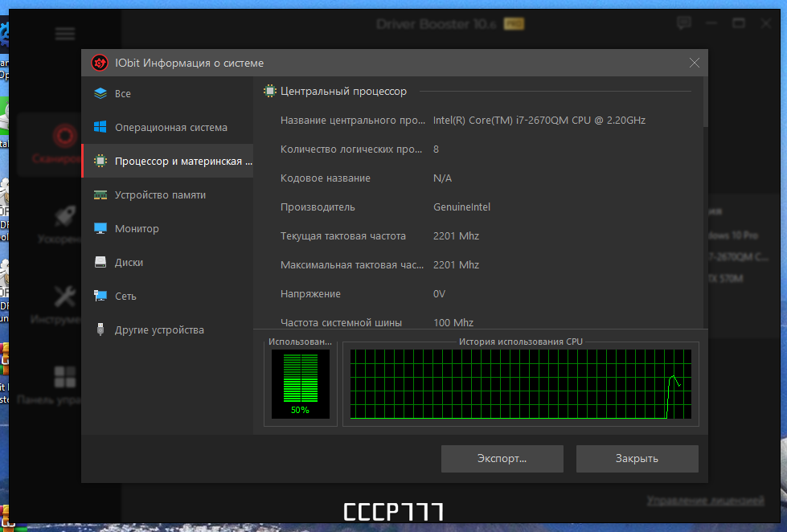Click the Закрыть button
Viewport: 787px width, 532px height.
[x=637, y=458]
